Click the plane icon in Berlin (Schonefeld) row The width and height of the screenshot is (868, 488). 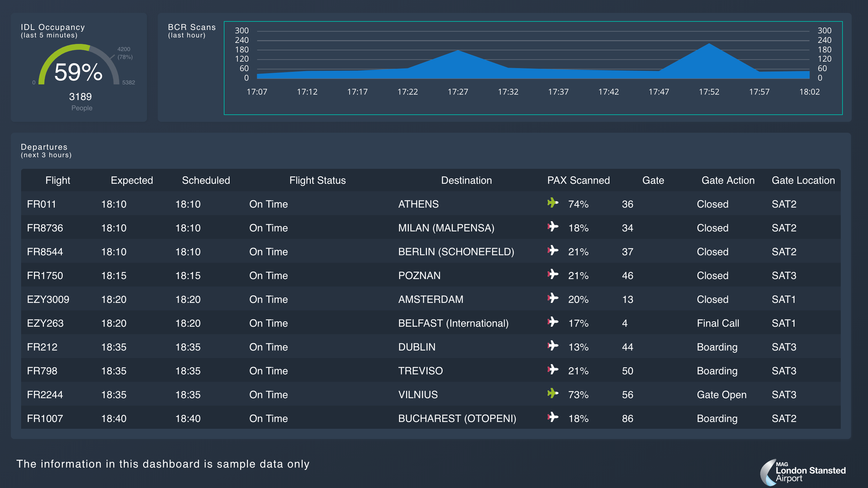pos(553,250)
